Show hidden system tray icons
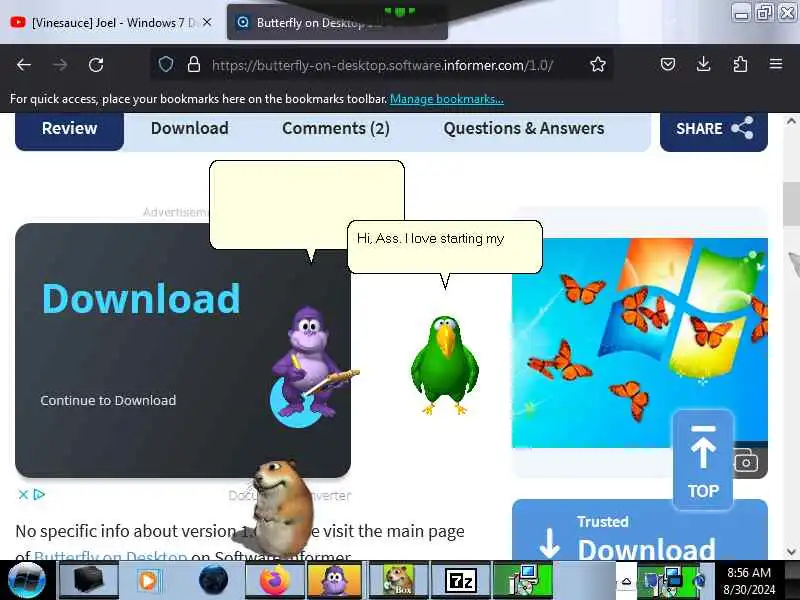Viewport: 800px width, 600px height. pyautogui.click(x=627, y=581)
